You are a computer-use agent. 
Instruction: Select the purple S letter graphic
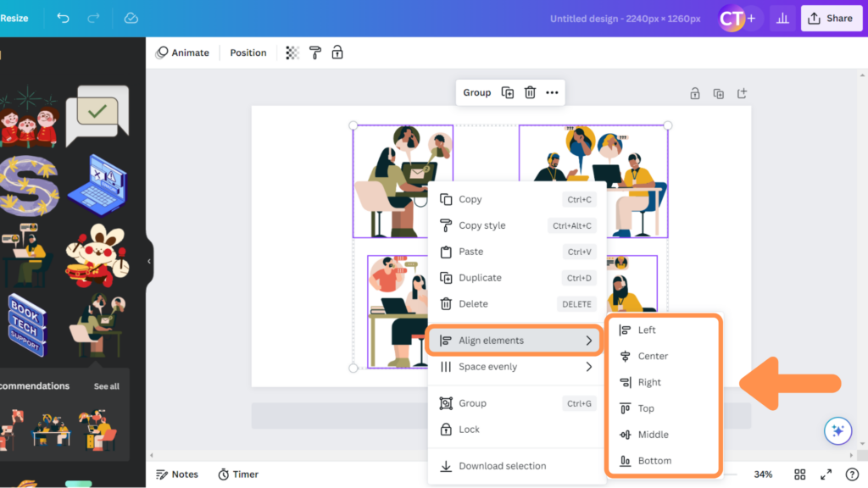[29, 186]
